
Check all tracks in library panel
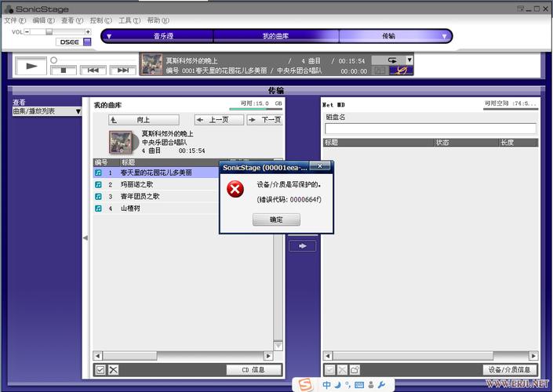point(100,370)
